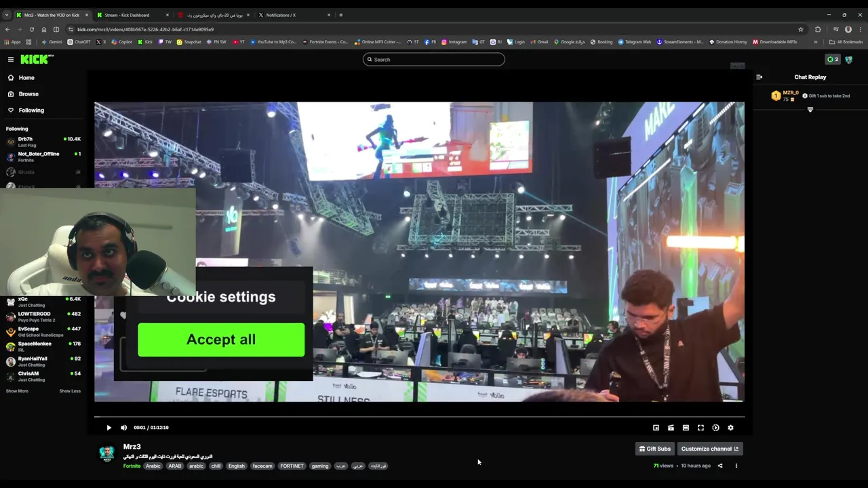Open EvScape channel in the sidebar
The height and width of the screenshot is (488, 868).
43,331
